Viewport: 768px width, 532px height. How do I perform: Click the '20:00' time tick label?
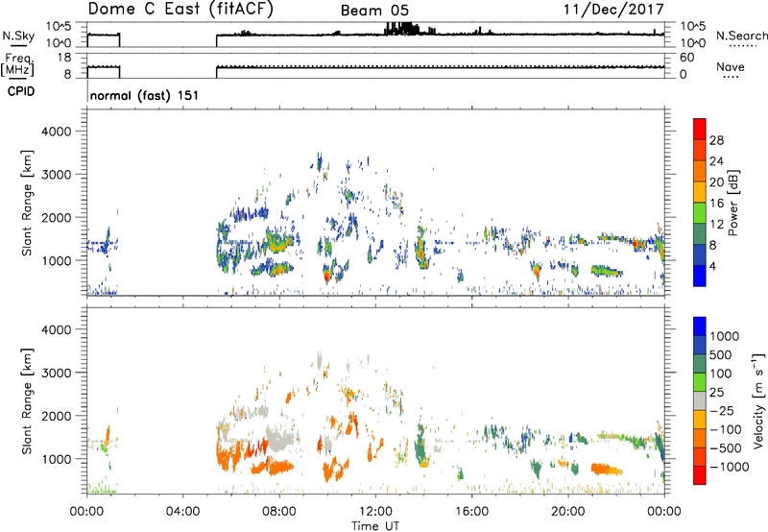pyautogui.click(x=567, y=512)
